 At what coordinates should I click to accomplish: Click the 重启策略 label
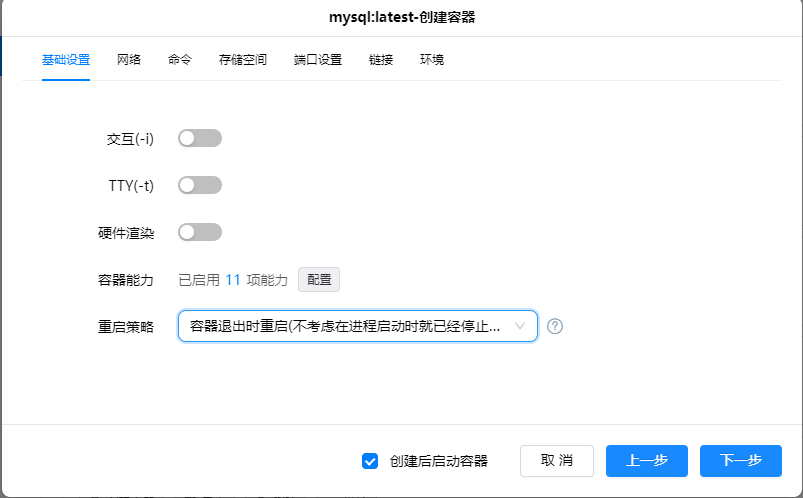click(x=126, y=327)
